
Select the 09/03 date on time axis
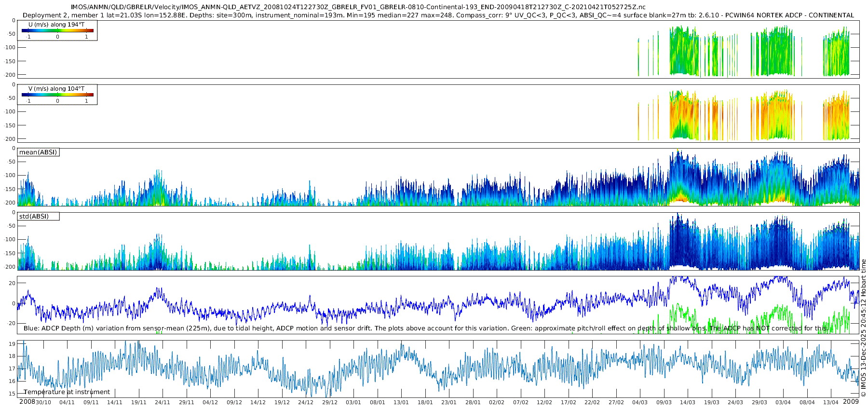tap(664, 403)
